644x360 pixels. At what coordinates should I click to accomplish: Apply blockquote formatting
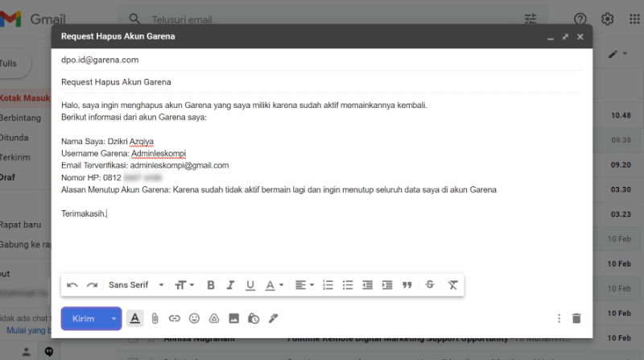pyautogui.click(x=407, y=285)
